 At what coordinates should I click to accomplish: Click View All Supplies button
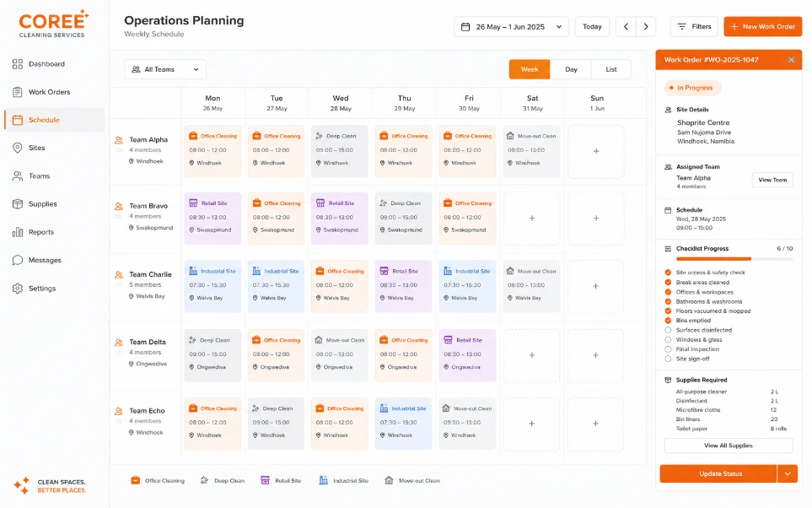[x=729, y=446]
